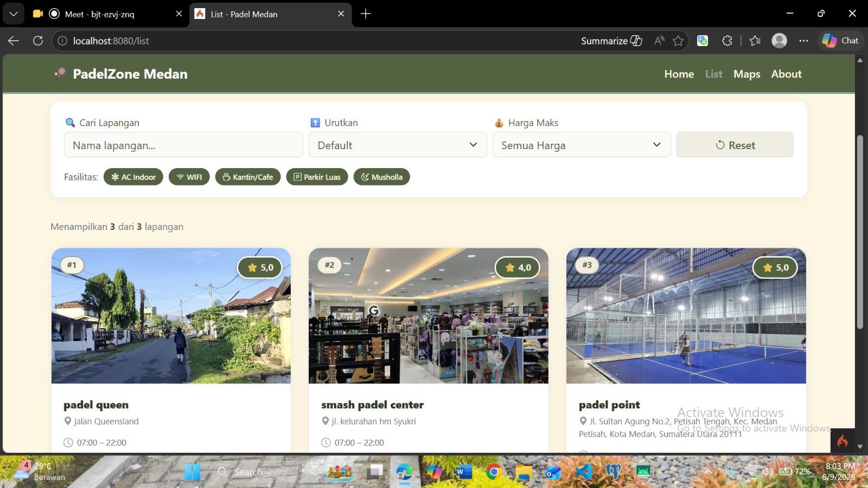
Task: Open the About page link
Action: click(786, 74)
